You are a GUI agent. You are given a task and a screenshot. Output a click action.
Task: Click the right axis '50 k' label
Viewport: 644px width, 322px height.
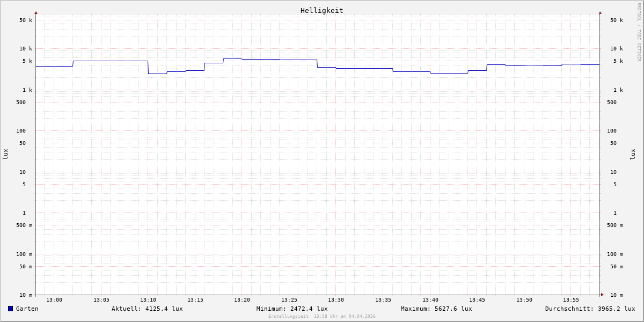click(x=617, y=20)
